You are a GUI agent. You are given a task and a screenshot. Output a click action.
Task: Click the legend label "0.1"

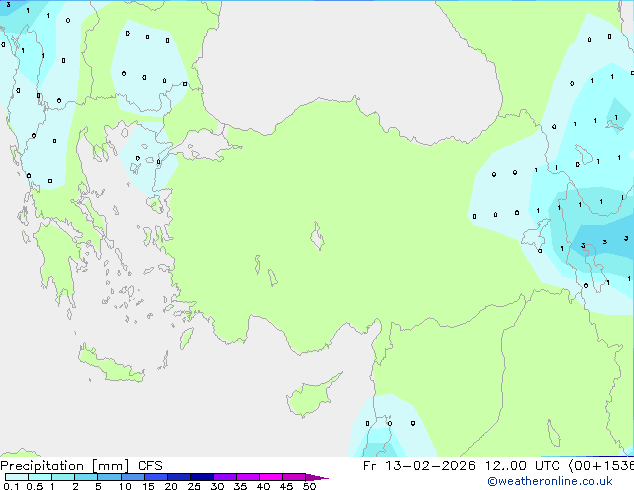pyautogui.click(x=11, y=486)
